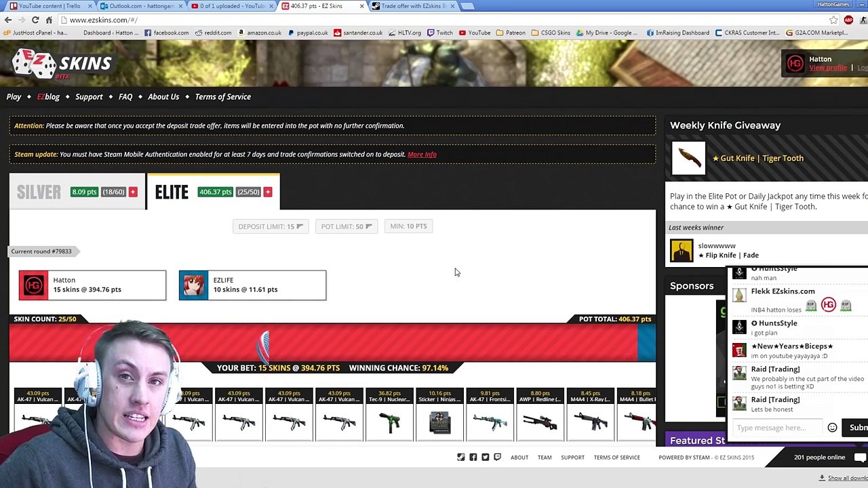This screenshot has height=488, width=868.
Task: Click the Show all downloads link
Action: pos(847,479)
